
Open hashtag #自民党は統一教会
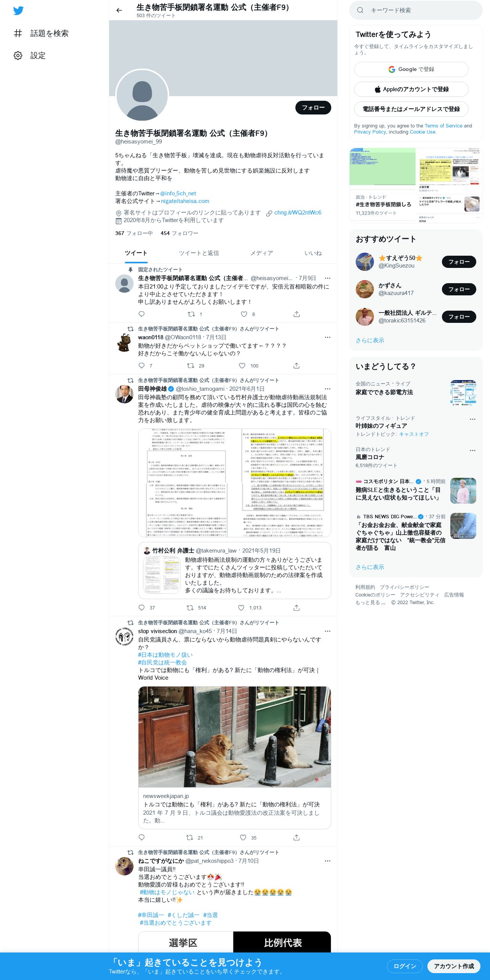[x=163, y=662]
